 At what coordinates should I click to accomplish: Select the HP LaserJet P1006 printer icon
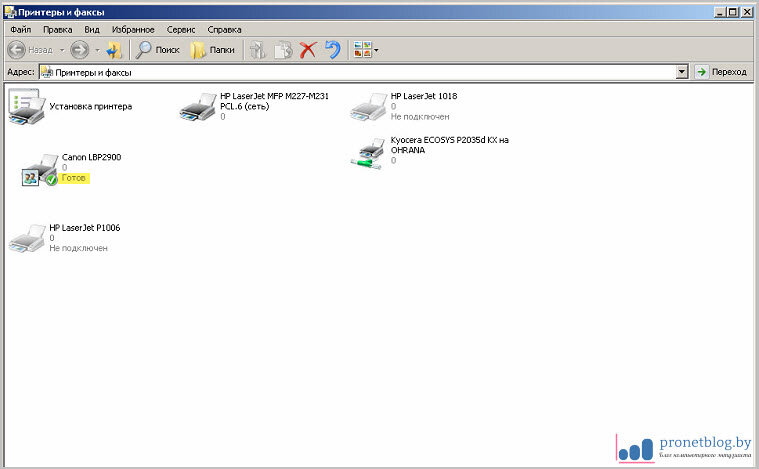pos(28,238)
